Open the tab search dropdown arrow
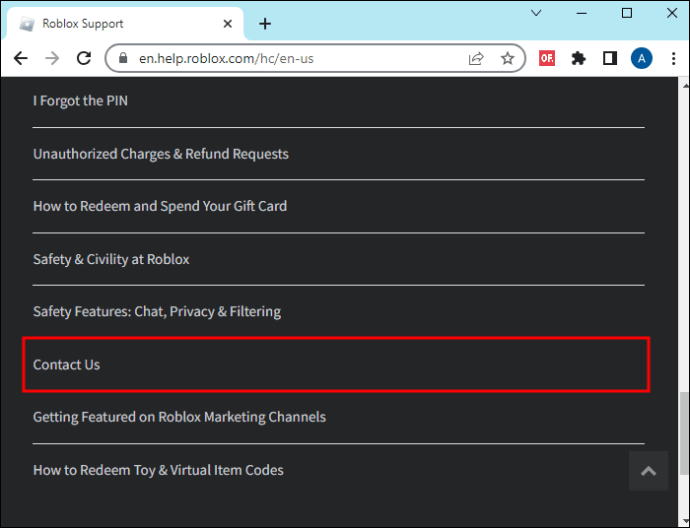Viewport: 690px width, 528px height. point(536,13)
